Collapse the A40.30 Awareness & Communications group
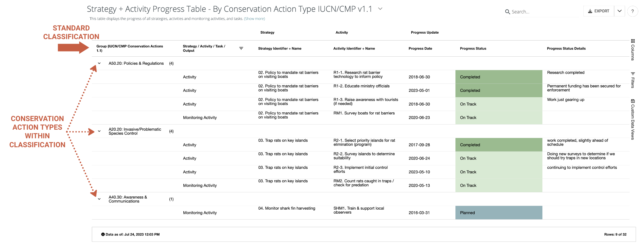 coord(99,199)
